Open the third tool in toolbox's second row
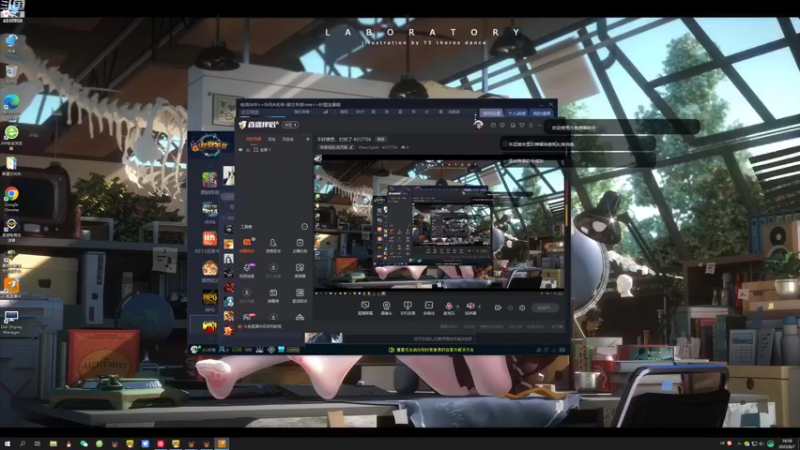The image size is (800, 450). coord(299,269)
